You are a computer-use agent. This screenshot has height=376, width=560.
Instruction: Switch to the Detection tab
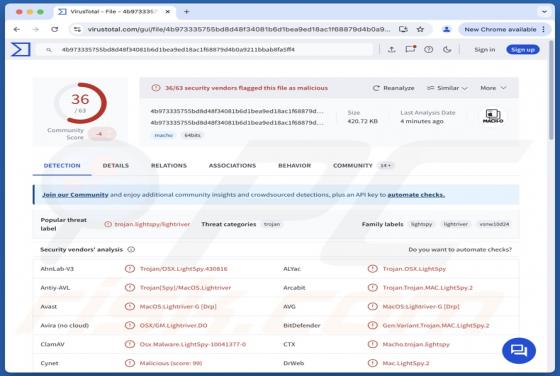pyautogui.click(x=62, y=166)
